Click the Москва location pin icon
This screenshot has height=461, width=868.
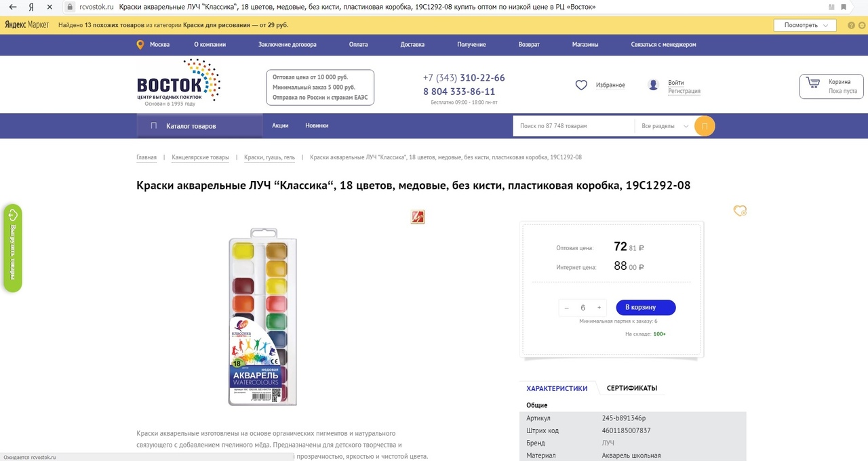(x=140, y=45)
